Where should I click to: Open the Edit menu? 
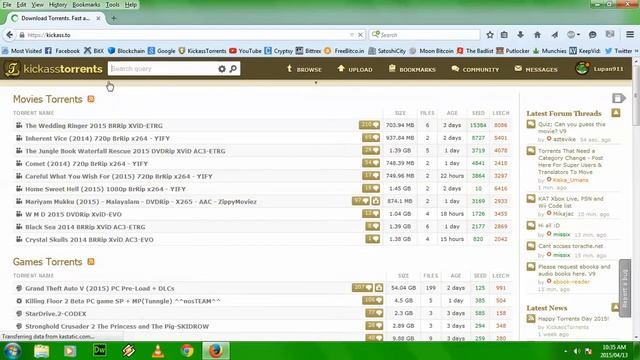(21, 4)
